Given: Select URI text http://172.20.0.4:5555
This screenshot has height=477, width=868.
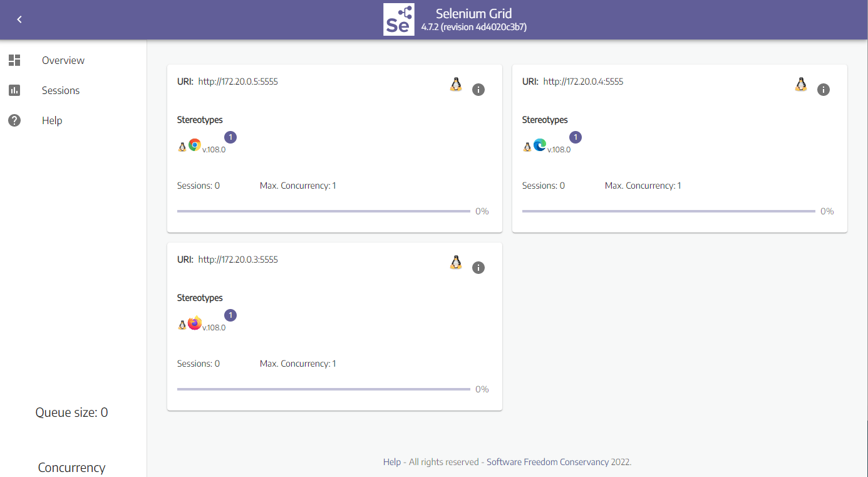Looking at the screenshot, I should (x=583, y=81).
